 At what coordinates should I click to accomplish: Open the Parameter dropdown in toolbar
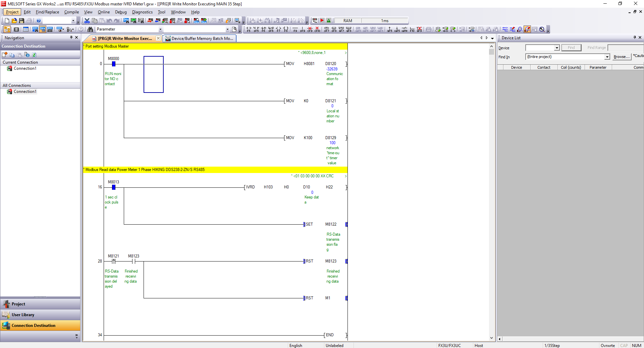(x=160, y=30)
